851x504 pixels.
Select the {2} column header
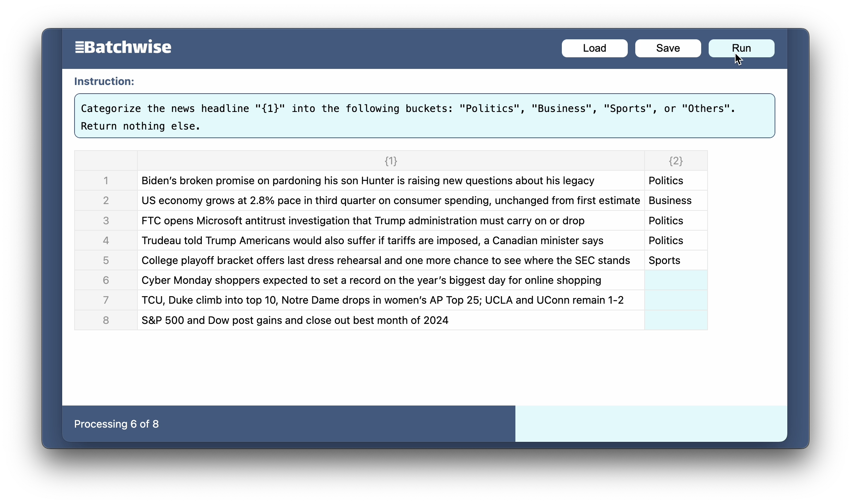[675, 161]
